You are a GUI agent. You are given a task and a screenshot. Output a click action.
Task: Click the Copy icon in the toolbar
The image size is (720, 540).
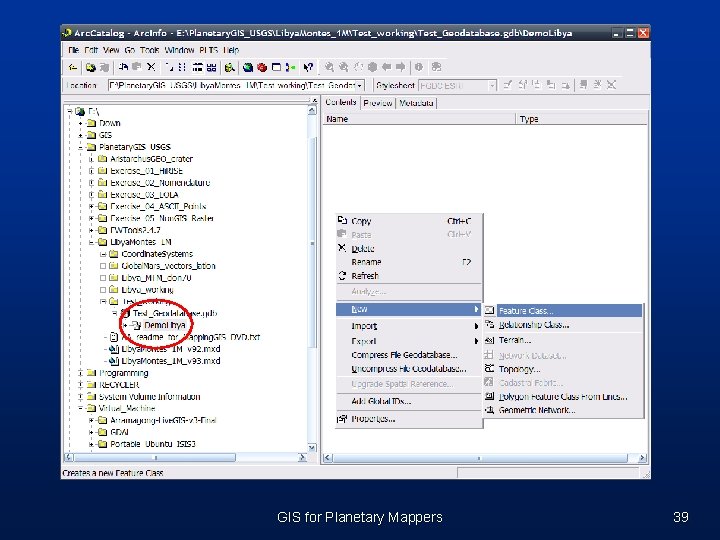[123, 68]
